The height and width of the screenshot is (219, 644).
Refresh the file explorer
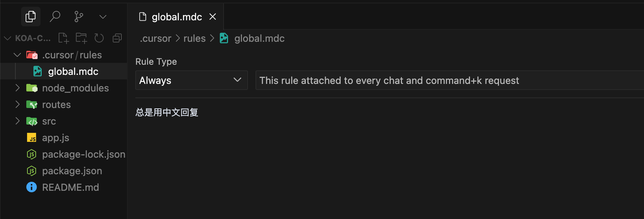tap(99, 38)
